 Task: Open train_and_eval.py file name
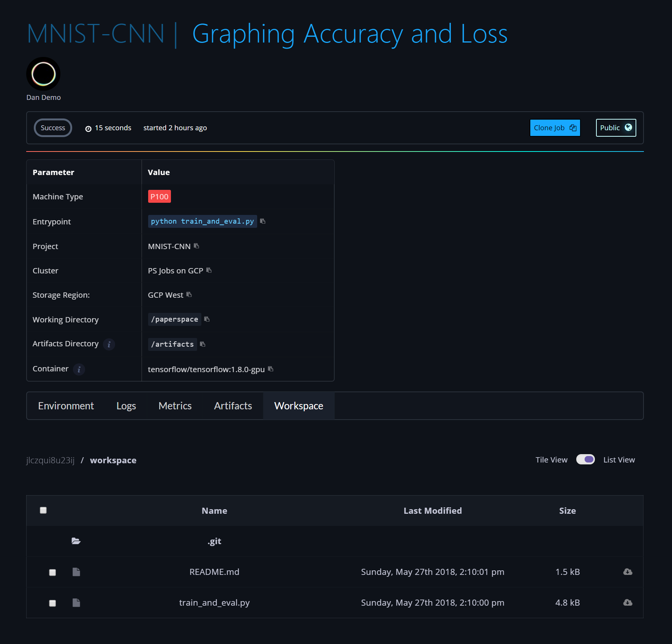[x=214, y=603]
